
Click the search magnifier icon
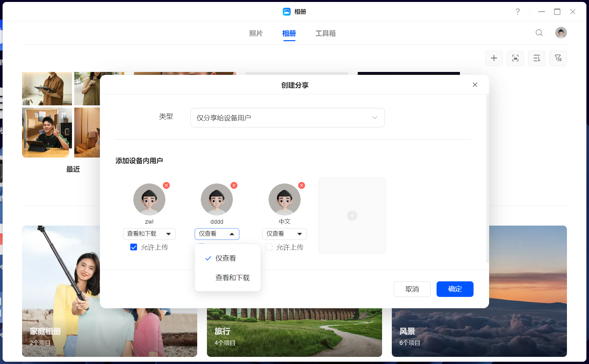click(539, 33)
